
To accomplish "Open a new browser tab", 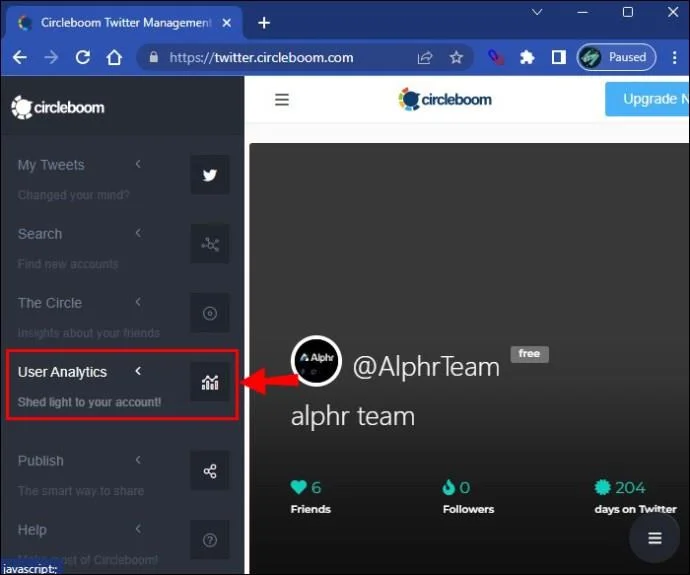I will point(264,22).
